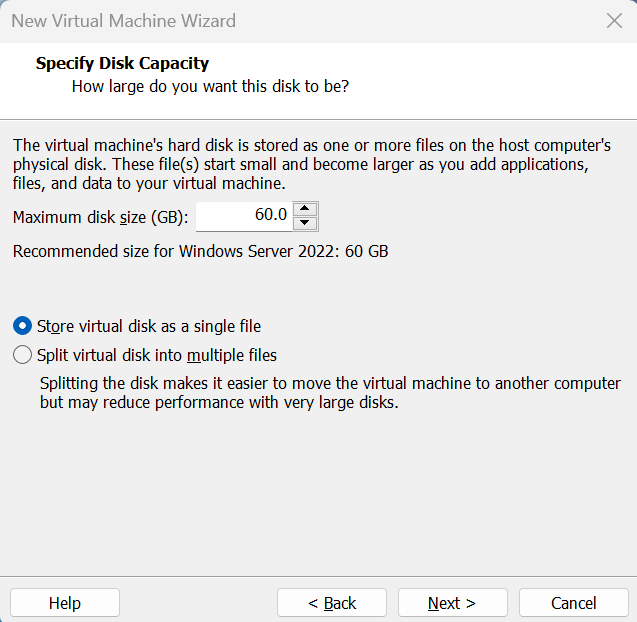Click inside the Maximum disk size field
Image resolution: width=637 pixels, height=622 pixels.
coord(245,216)
